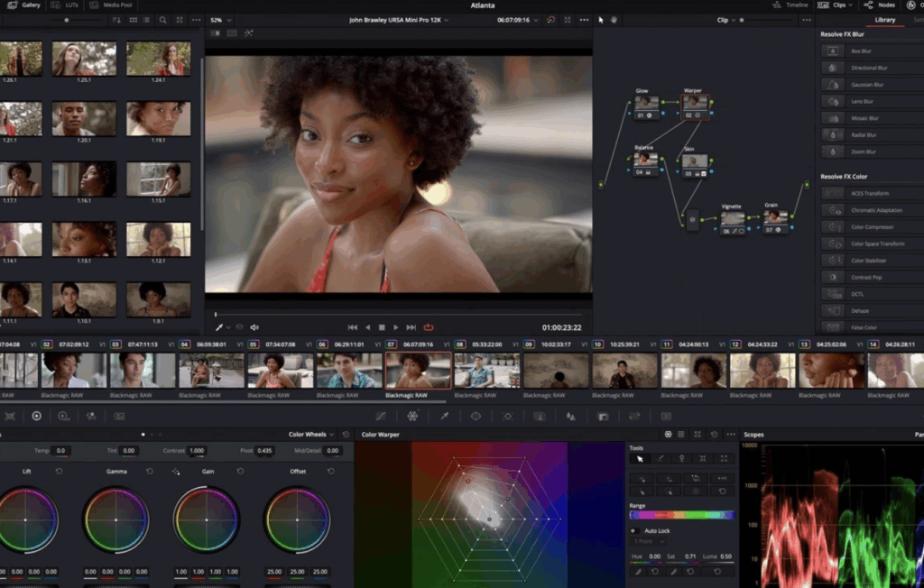The width and height of the screenshot is (924, 588).
Task: Select the Balance node 04
Action: (x=645, y=163)
